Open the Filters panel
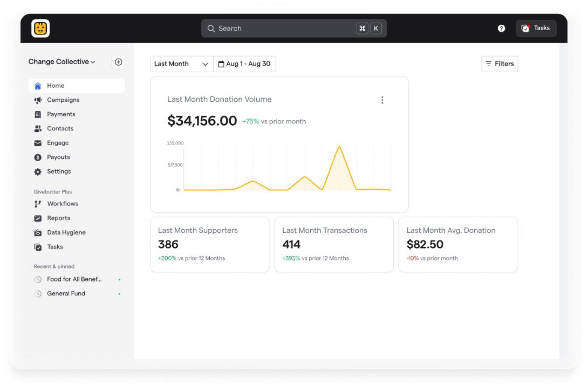This screenshot has width=588, height=392. coord(499,64)
